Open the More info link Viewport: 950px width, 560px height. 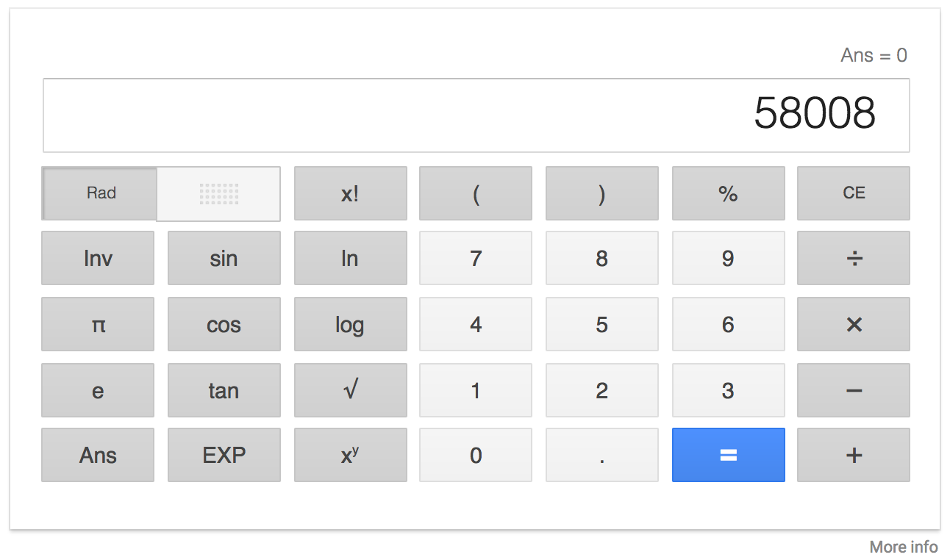pos(904,547)
